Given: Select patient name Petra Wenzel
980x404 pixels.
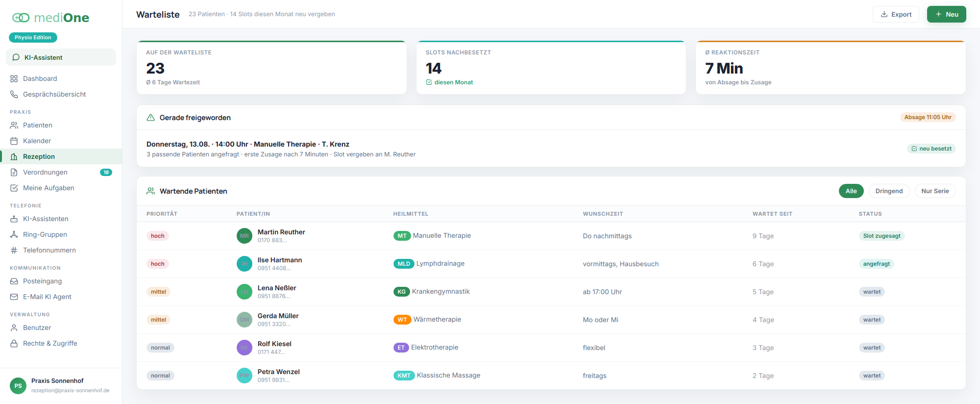Looking at the screenshot, I should (x=279, y=372).
